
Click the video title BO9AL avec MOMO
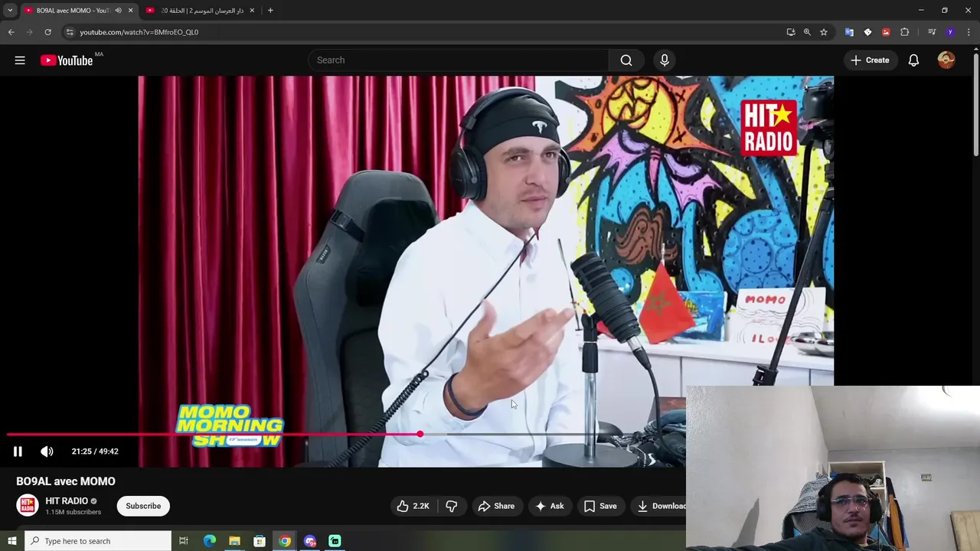point(66,481)
